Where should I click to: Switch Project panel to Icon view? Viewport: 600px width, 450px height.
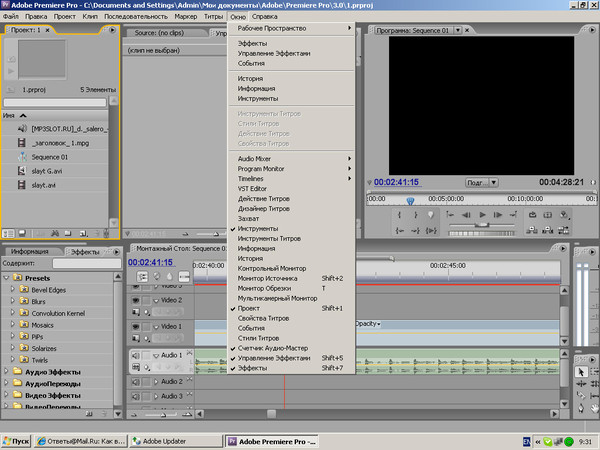coord(22,233)
